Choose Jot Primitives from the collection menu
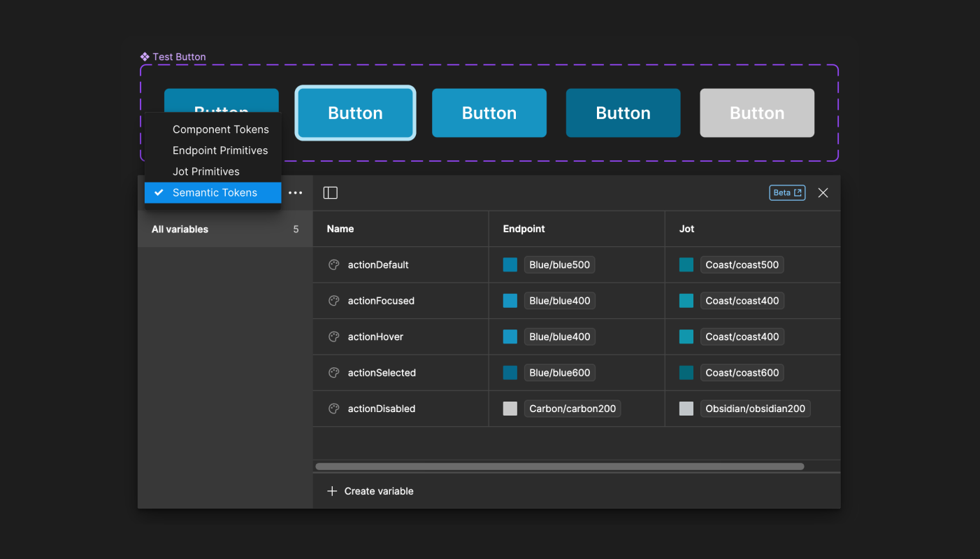 (213, 171)
